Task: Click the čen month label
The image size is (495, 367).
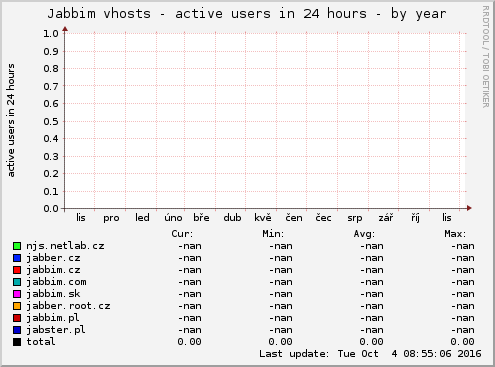Action: 294,218
